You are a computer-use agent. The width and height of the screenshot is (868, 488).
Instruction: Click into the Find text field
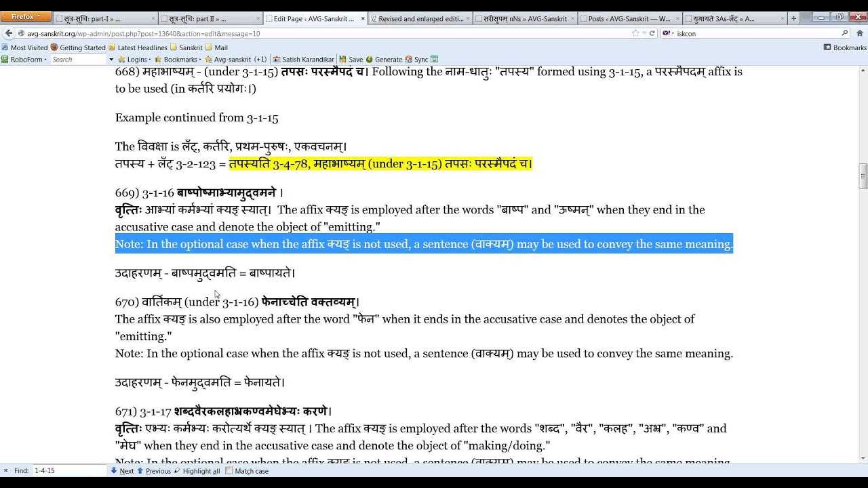coord(69,470)
